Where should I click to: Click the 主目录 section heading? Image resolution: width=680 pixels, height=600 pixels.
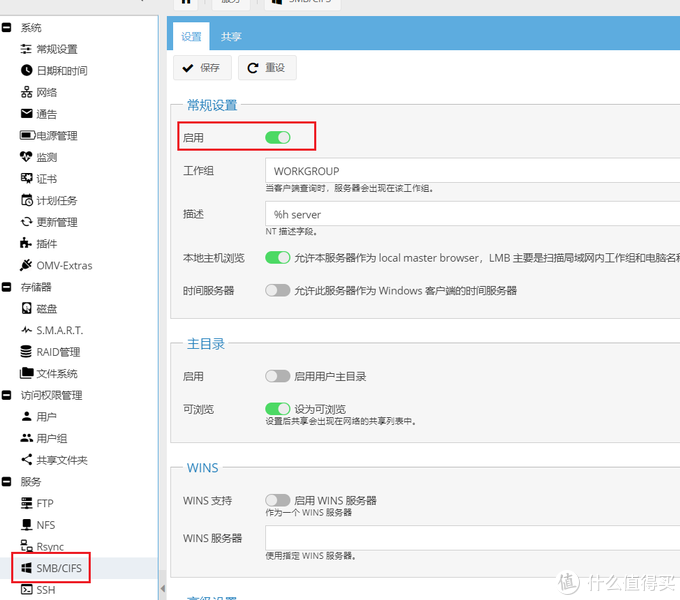tap(206, 344)
